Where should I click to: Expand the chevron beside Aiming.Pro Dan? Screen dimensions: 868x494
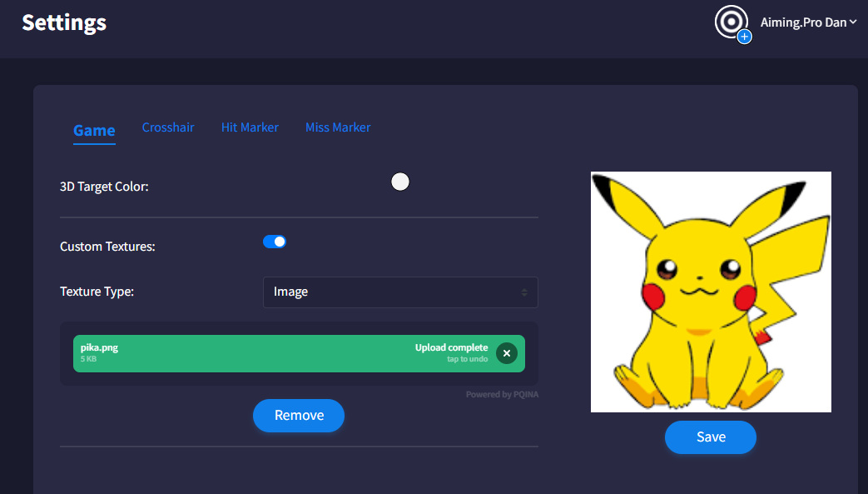853,22
